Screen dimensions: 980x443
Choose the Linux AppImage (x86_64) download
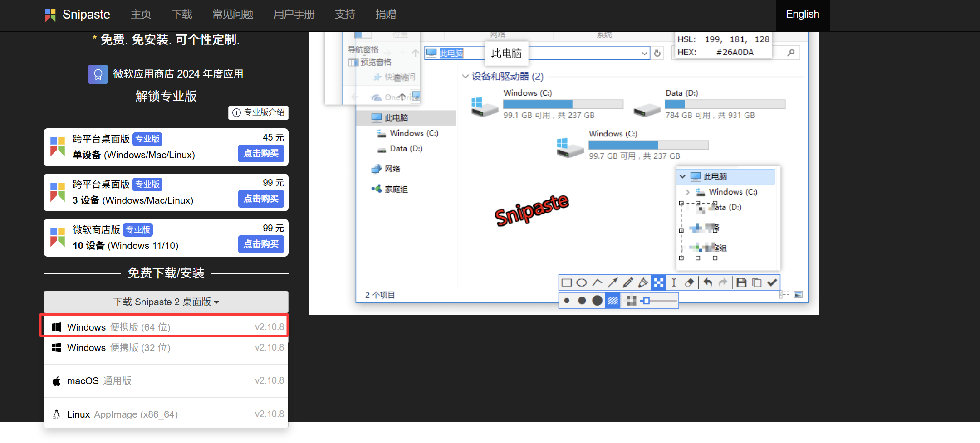point(166,414)
